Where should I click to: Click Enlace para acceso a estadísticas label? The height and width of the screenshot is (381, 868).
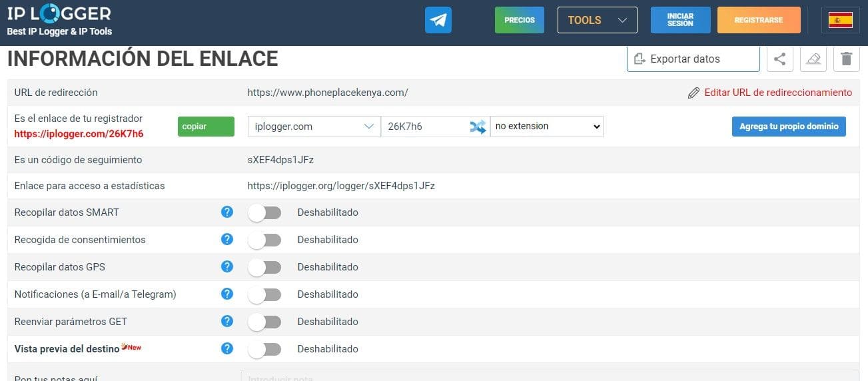point(89,186)
